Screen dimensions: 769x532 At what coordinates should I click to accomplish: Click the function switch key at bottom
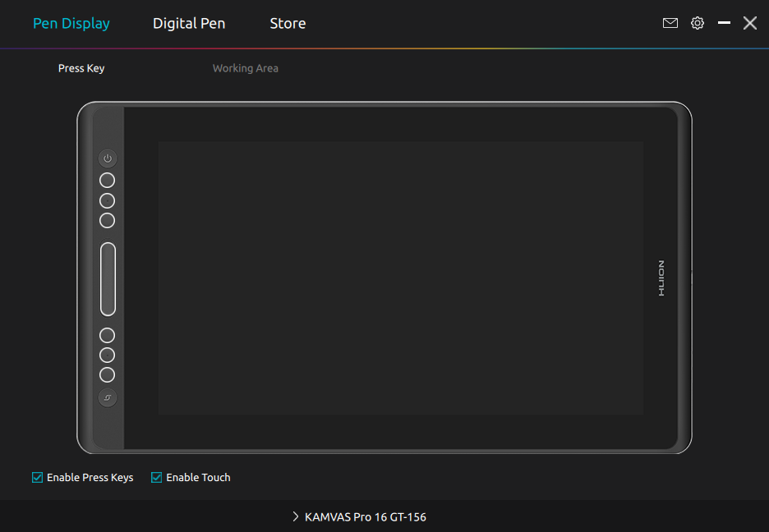pos(108,398)
